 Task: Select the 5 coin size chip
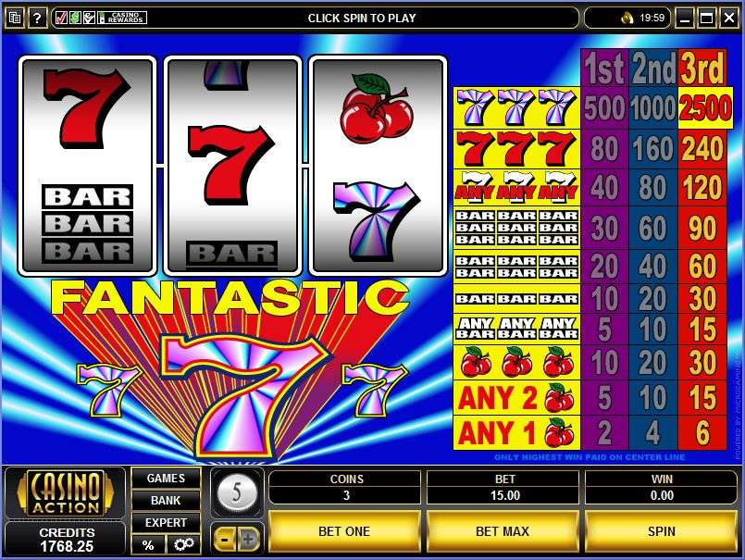pyautogui.click(x=237, y=492)
